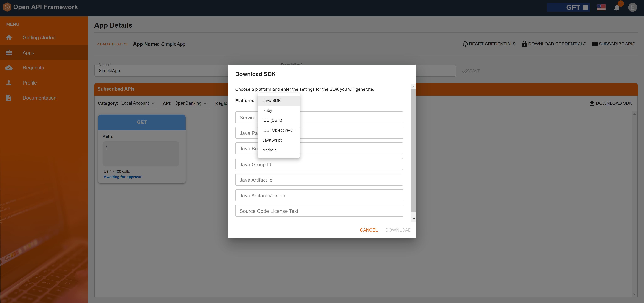Open the OpenBanking API dropdown
Viewport: 644px width, 303px height.
[192, 103]
